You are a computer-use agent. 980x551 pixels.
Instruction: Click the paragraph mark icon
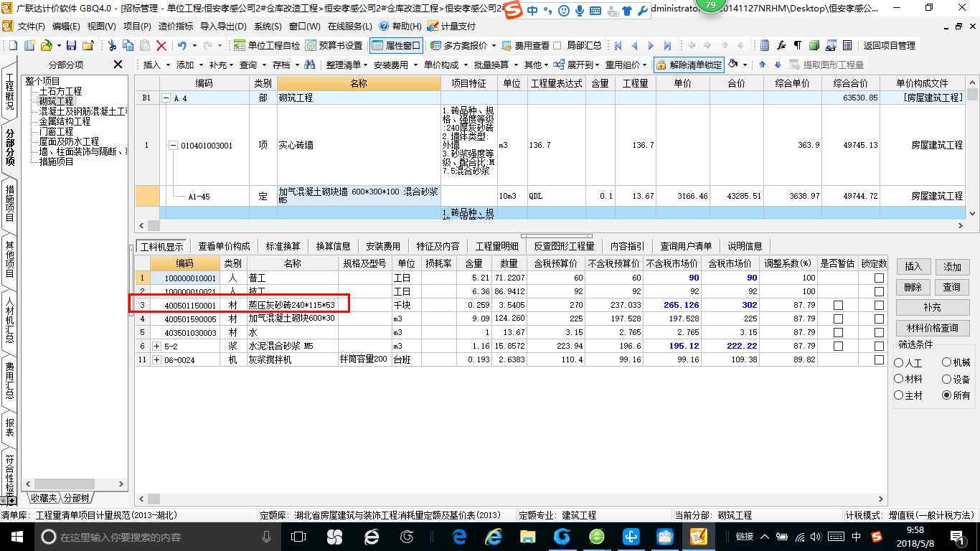pyautogui.click(x=798, y=45)
